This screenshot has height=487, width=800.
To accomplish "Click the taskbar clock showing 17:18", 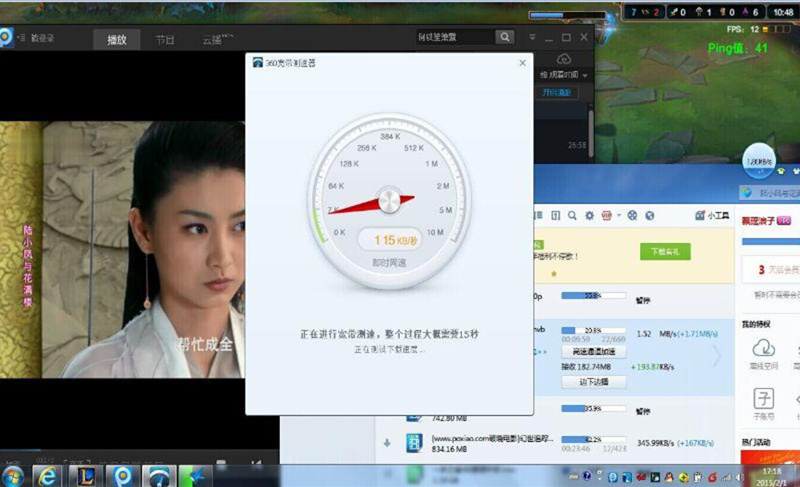I will (772, 476).
